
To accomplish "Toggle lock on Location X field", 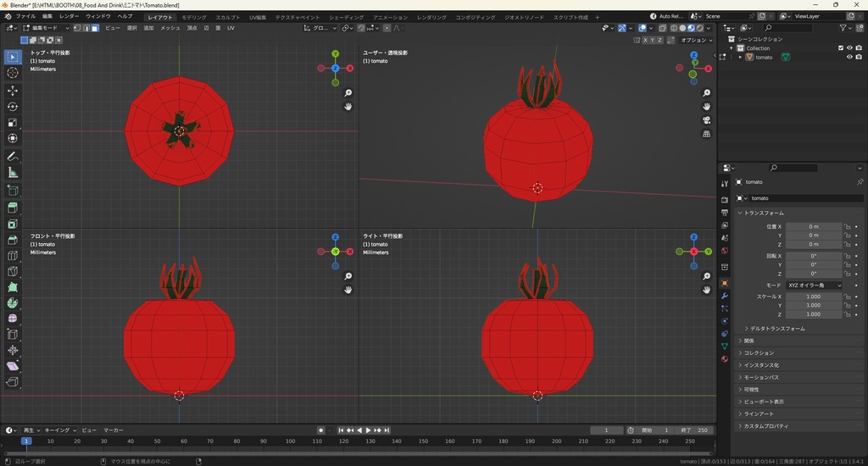I will [847, 227].
